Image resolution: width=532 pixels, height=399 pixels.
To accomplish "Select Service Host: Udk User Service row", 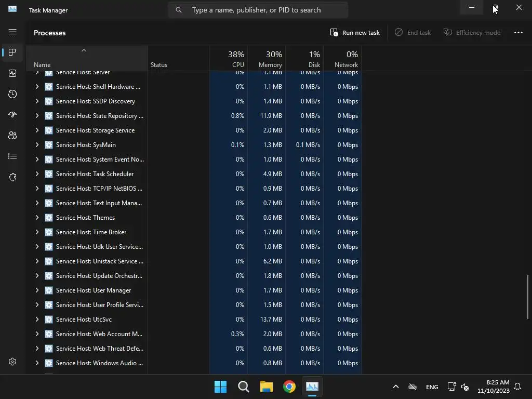I will 194,247.
